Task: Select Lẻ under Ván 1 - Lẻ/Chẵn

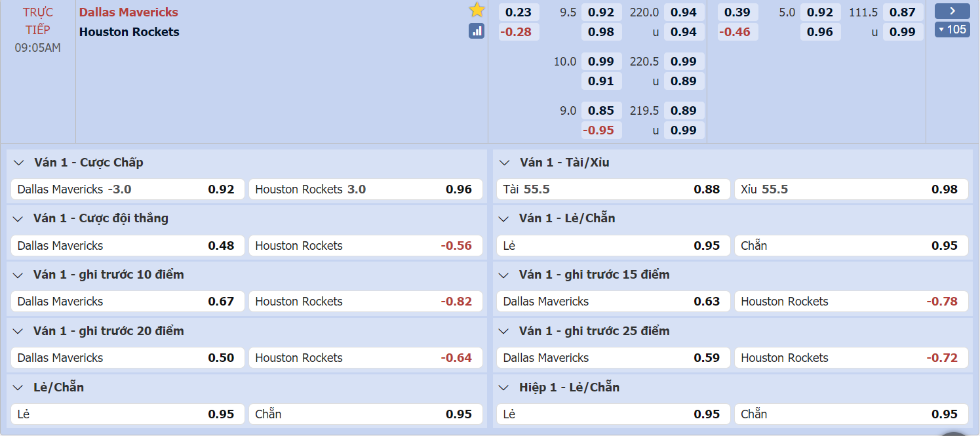Action: click(614, 246)
